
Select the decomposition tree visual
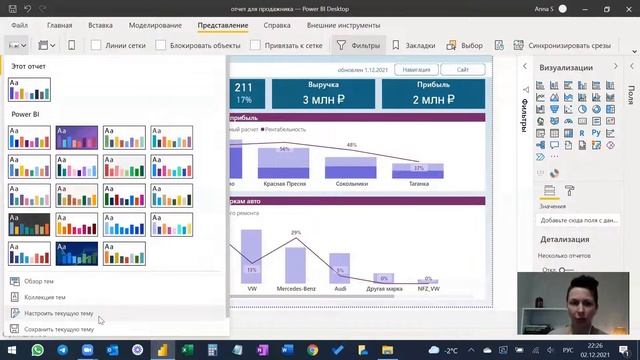pos(540,145)
